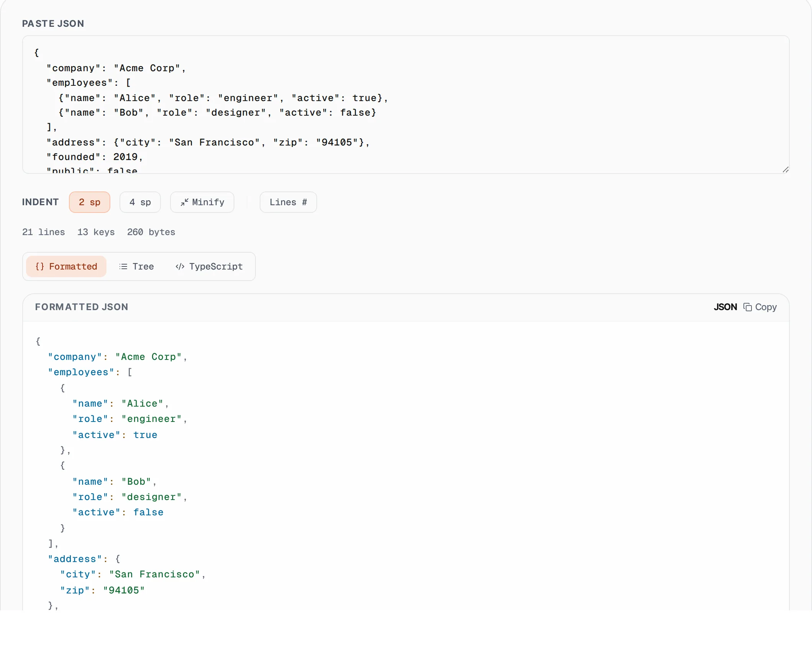Click "address" key in formatted output
The image size is (812, 657).
pos(75,559)
